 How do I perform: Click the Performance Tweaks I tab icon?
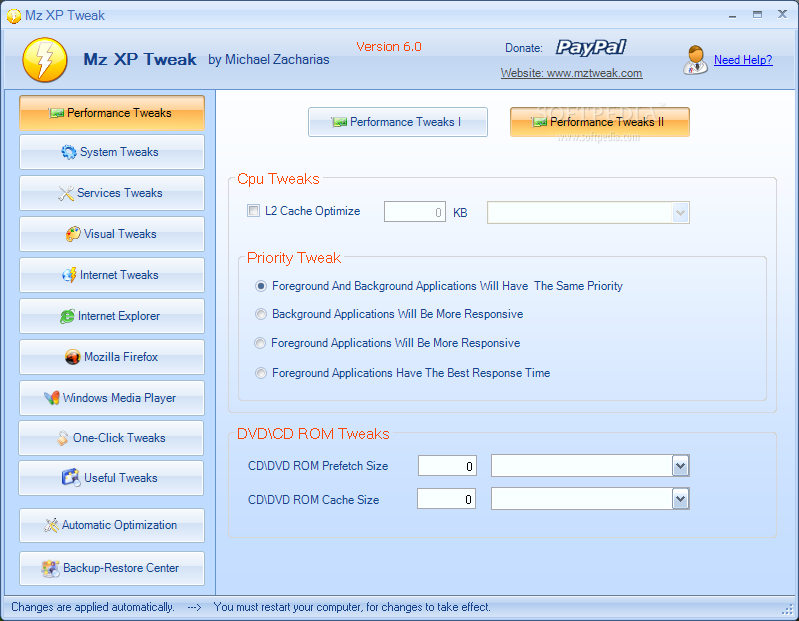[339, 122]
